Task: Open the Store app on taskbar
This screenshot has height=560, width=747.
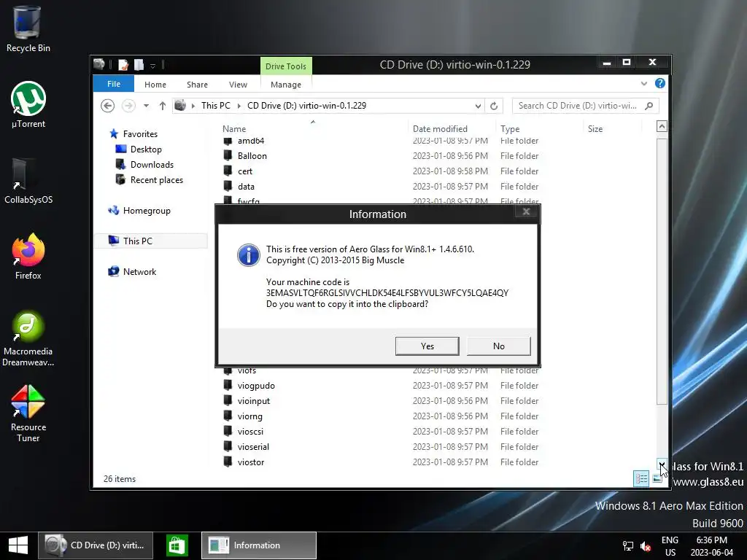Action: point(177,545)
